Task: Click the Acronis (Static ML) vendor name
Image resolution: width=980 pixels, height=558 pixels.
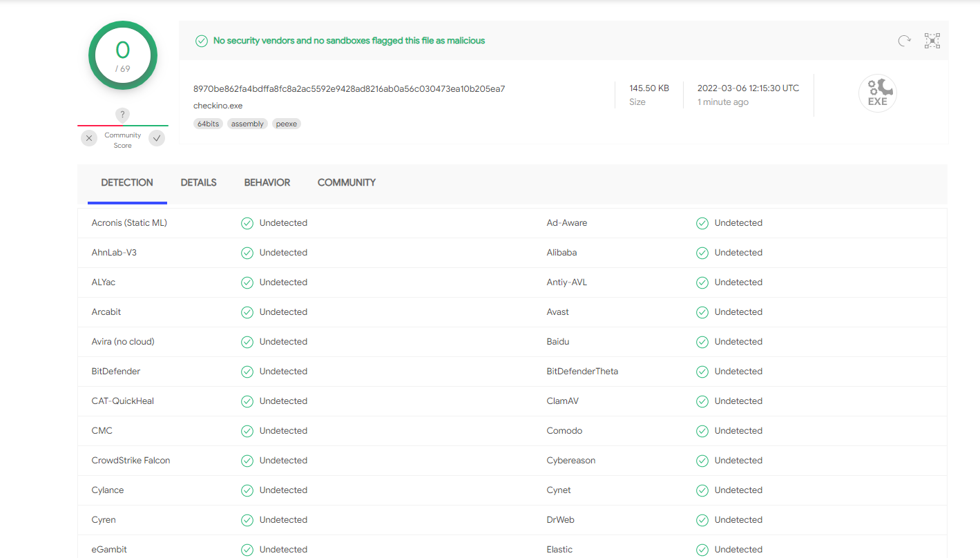Action: (x=129, y=223)
